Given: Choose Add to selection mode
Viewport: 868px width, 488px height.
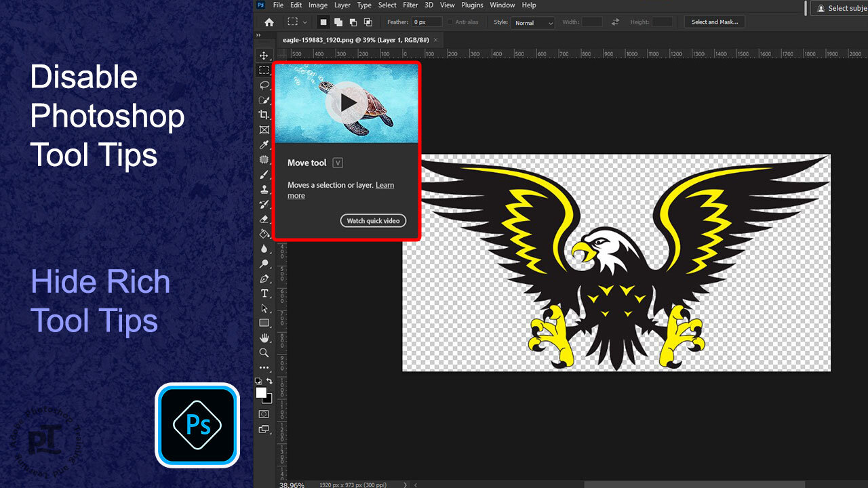Looking at the screenshot, I should pyautogui.click(x=338, y=22).
